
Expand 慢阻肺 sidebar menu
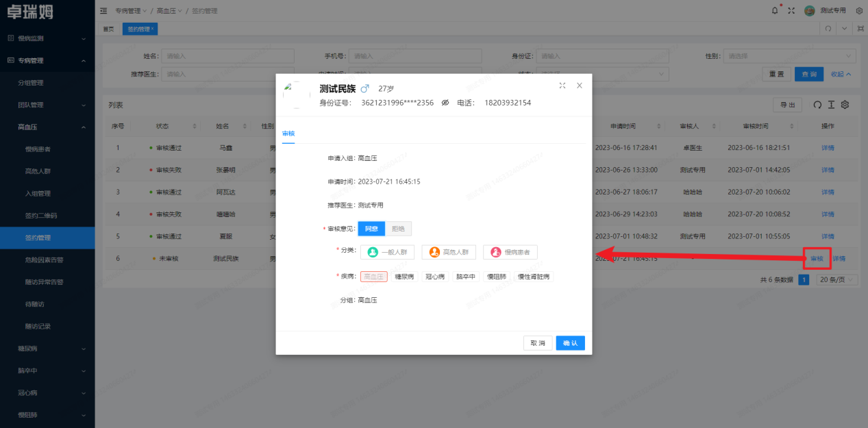(47, 415)
